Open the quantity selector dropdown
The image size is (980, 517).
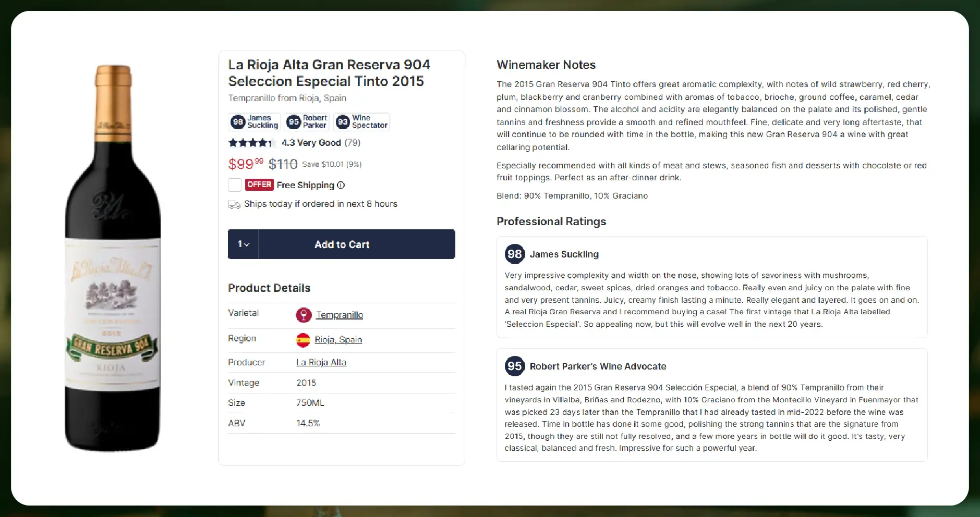pyautogui.click(x=243, y=244)
